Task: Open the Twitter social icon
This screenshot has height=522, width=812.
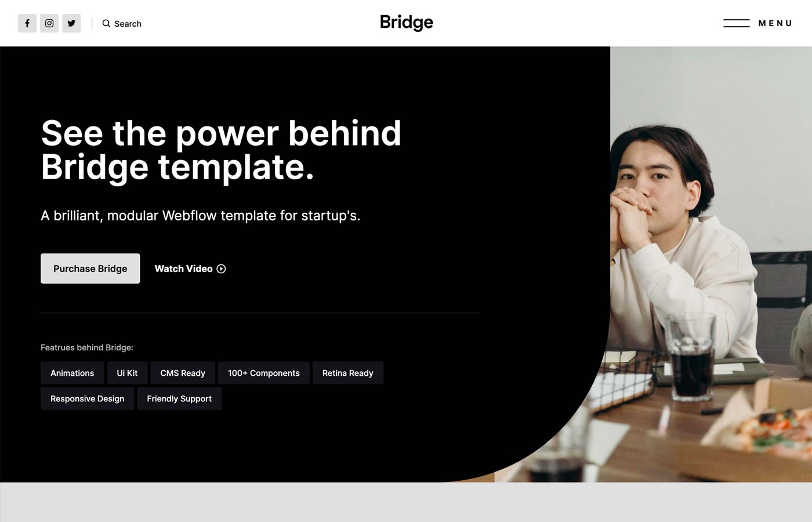Action: (x=71, y=23)
